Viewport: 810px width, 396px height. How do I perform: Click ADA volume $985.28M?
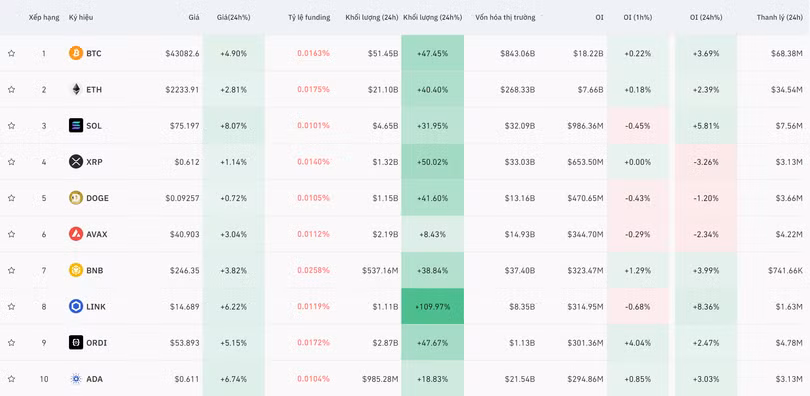(x=380, y=378)
